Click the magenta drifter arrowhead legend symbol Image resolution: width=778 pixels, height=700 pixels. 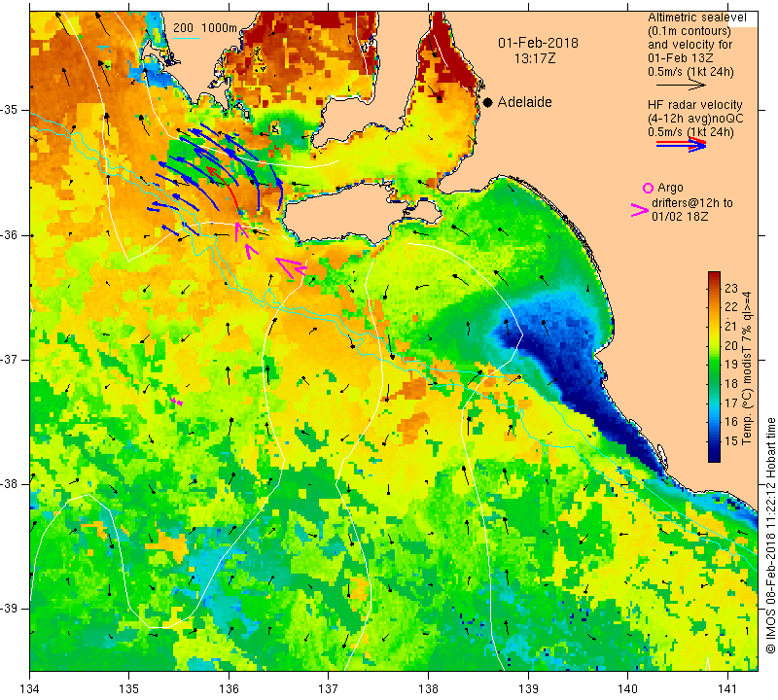640,210
